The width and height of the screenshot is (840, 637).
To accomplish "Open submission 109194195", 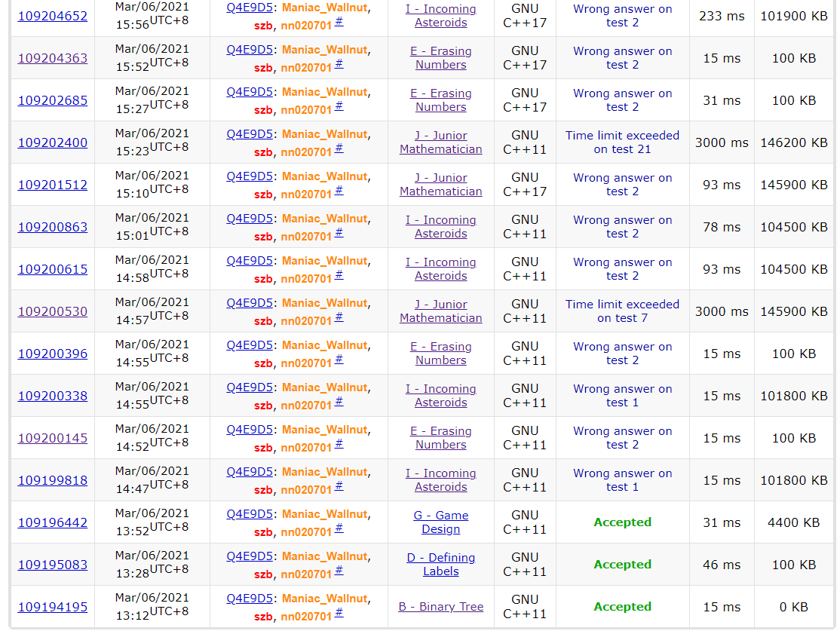I will coord(52,607).
